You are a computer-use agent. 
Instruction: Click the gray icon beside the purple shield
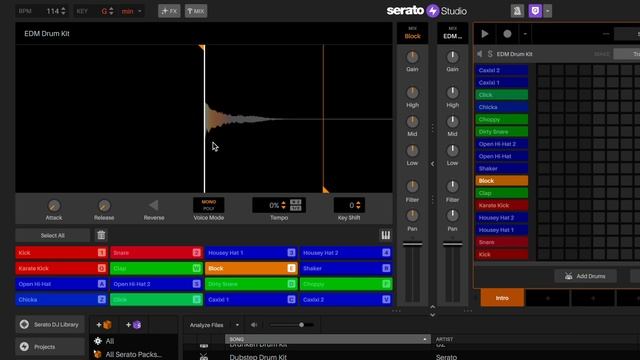[517, 11]
